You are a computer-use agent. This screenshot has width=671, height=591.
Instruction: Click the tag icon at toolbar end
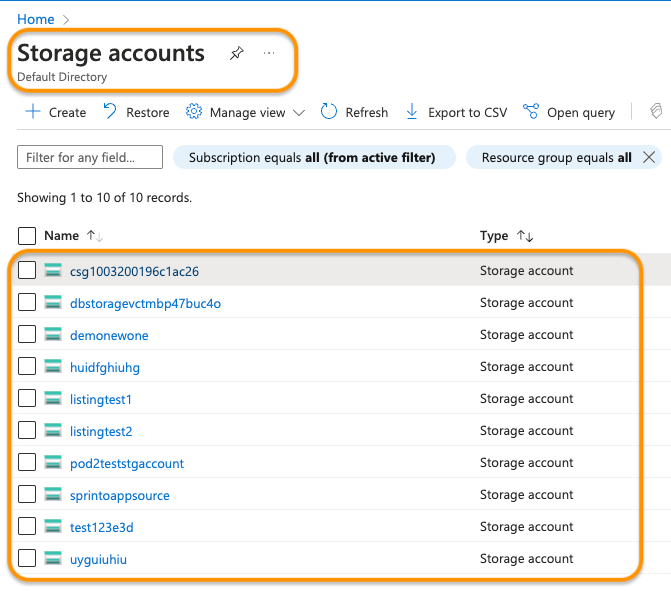(x=656, y=111)
